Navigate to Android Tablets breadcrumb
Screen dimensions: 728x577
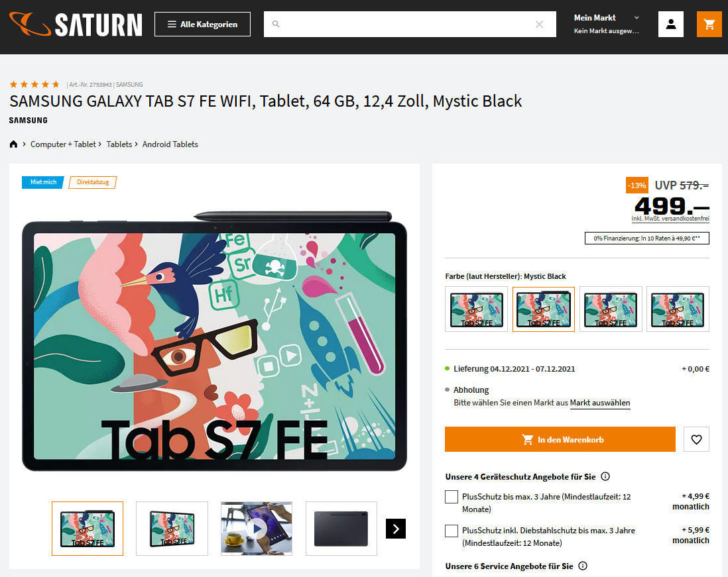170,144
